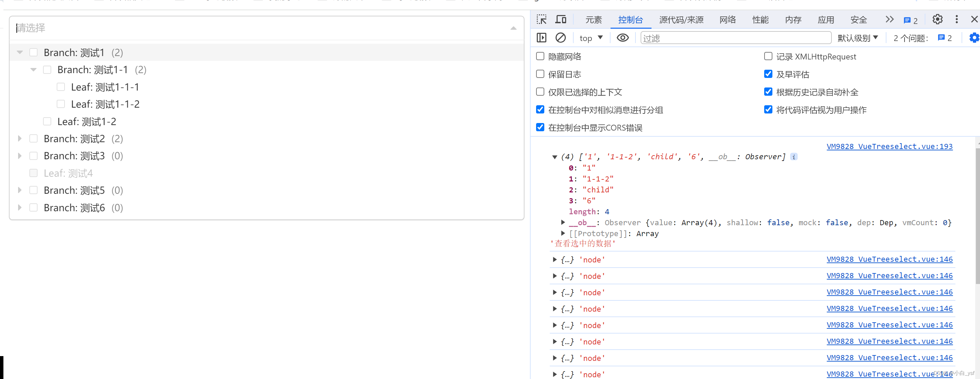Switch to the 应用 tab

[x=826, y=20]
